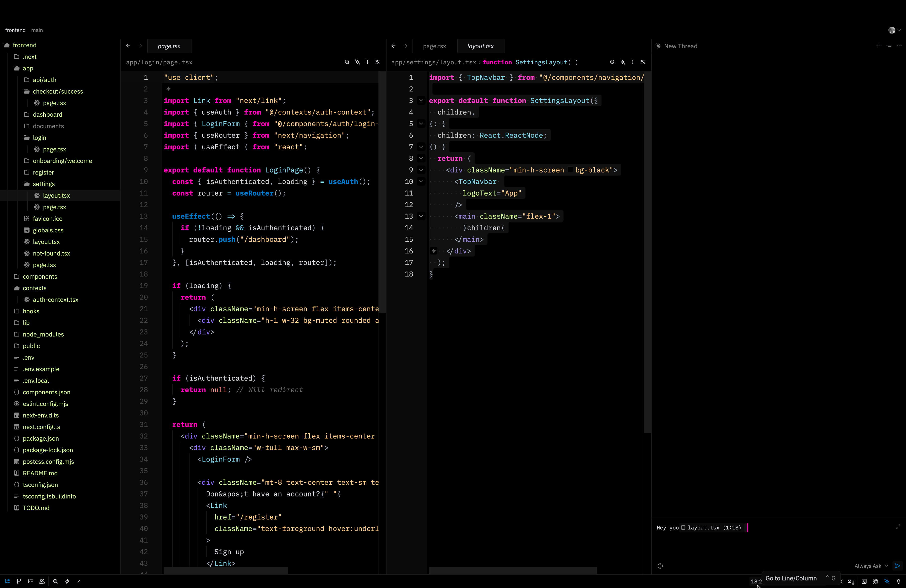906x588 pixels.
Task: Open notifications bell in status bar
Action: pos(898,581)
